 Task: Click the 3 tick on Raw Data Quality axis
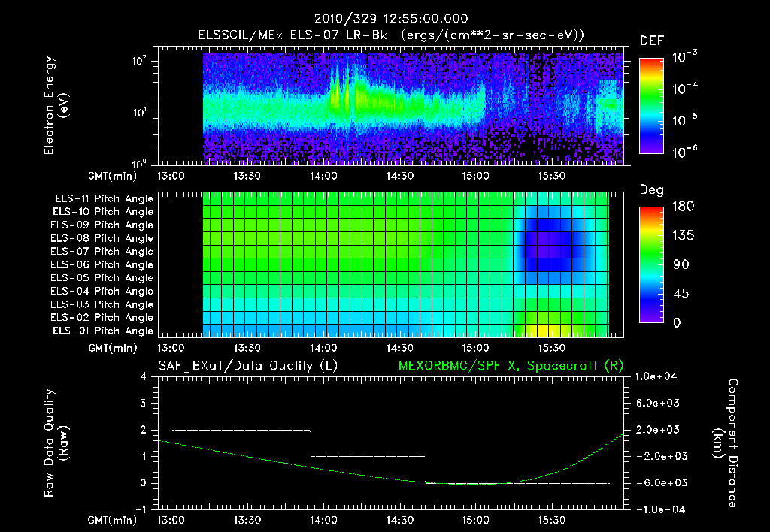pos(144,403)
